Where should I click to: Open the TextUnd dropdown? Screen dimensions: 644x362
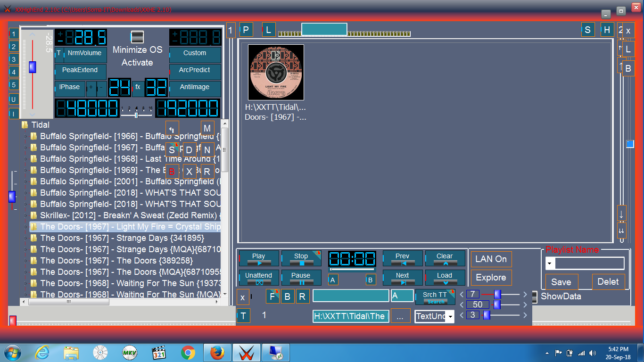(x=451, y=317)
